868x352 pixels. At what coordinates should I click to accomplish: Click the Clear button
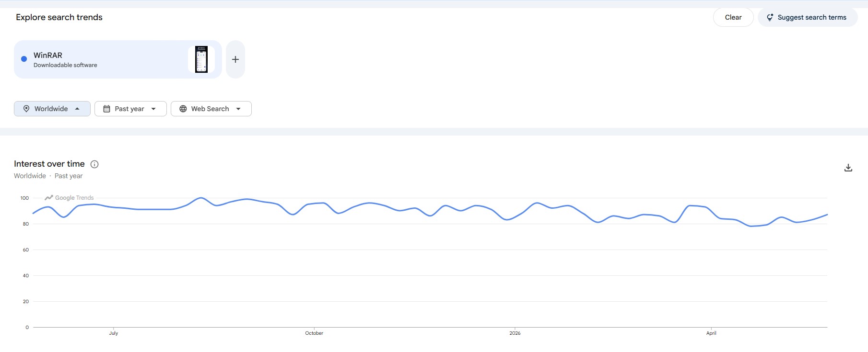[733, 17]
